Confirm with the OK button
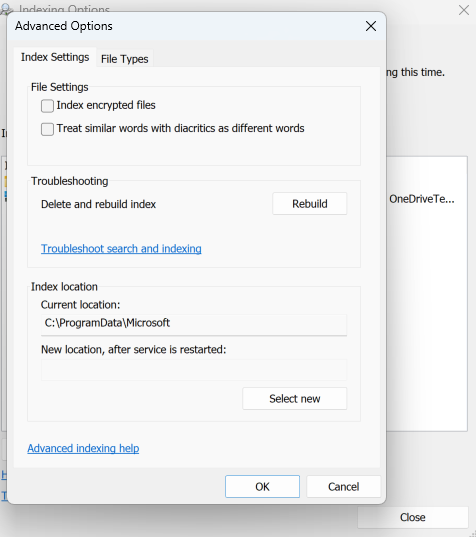This screenshot has height=537, width=476. coord(262,487)
